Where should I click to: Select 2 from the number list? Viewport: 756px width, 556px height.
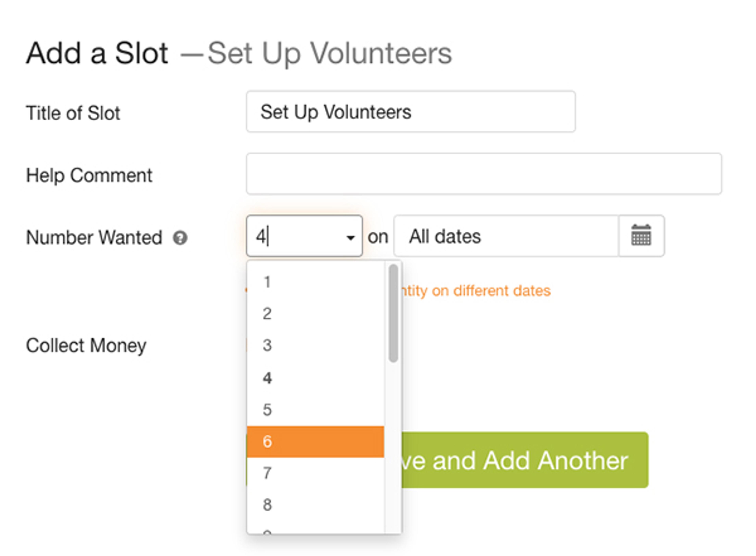315,314
